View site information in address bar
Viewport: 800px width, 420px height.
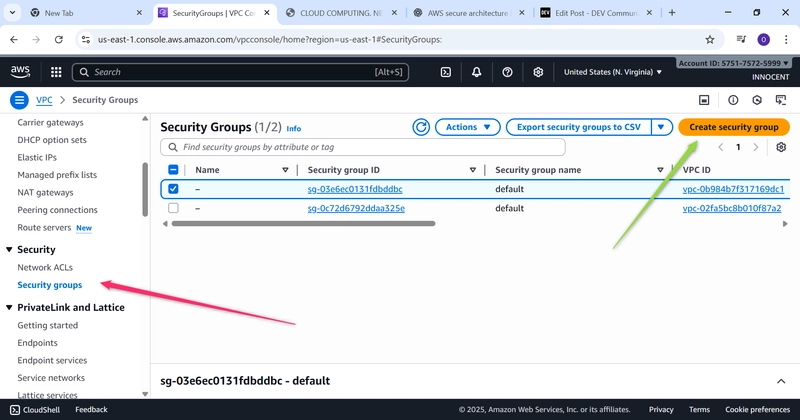(86, 39)
